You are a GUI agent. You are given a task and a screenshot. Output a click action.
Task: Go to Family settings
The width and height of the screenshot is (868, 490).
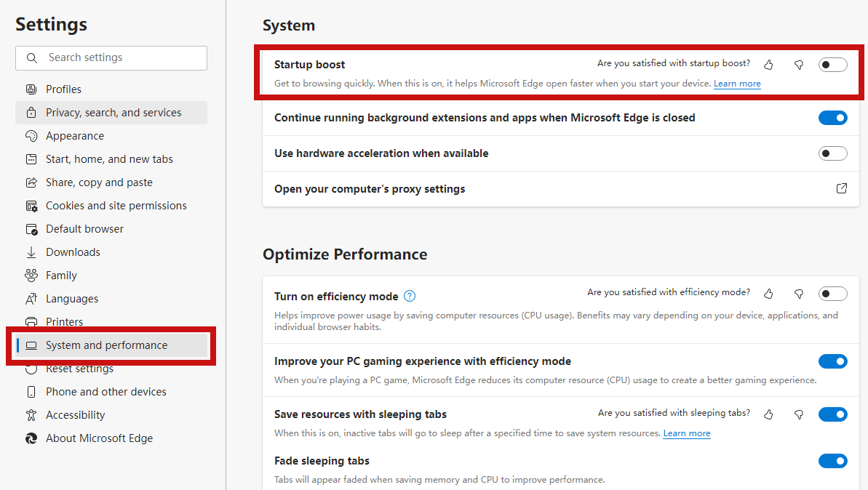pos(111,276)
